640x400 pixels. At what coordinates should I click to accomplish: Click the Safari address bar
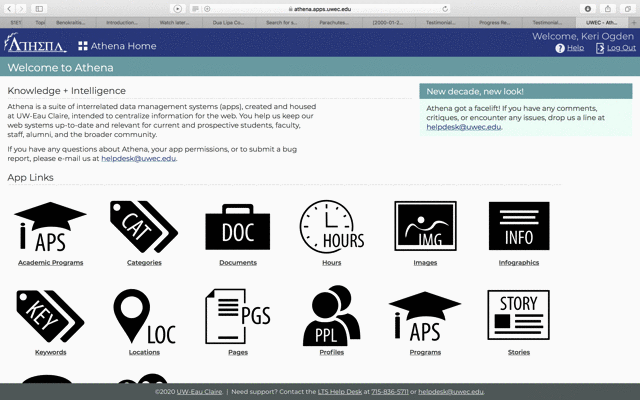pyautogui.click(x=320, y=9)
